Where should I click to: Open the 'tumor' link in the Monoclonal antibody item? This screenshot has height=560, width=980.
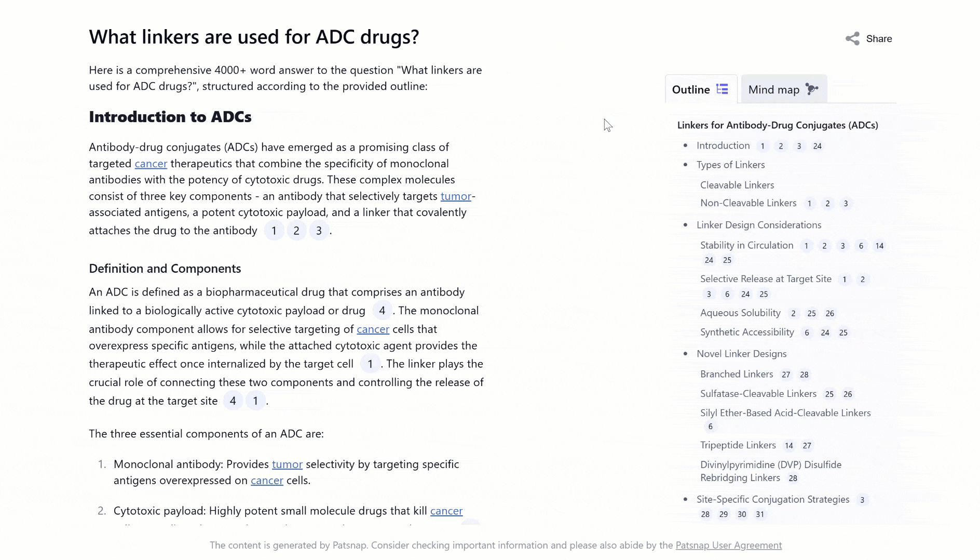287,464
